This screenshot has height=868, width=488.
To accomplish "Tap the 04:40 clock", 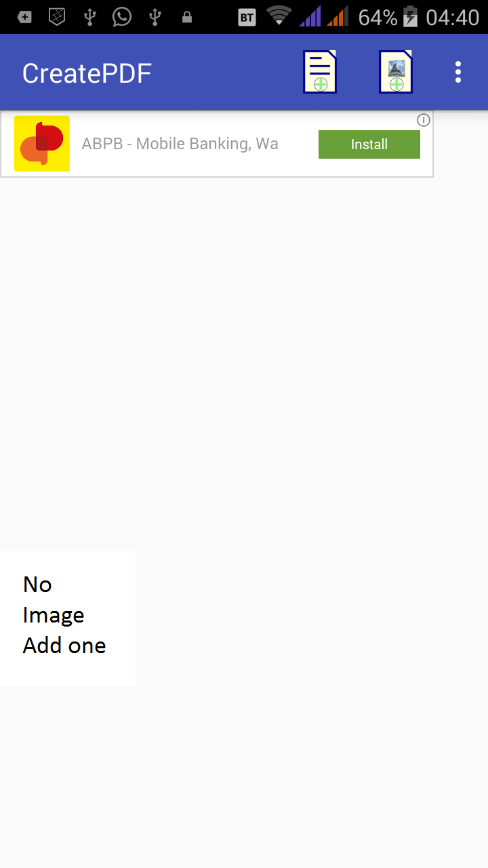I will pyautogui.click(x=453, y=18).
